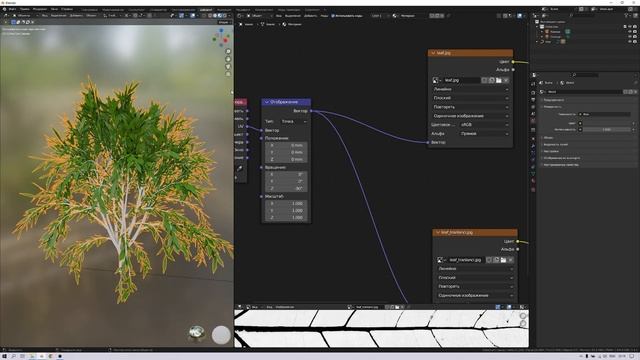
Task: Click zoom icon in image editor
Action: [523, 316]
